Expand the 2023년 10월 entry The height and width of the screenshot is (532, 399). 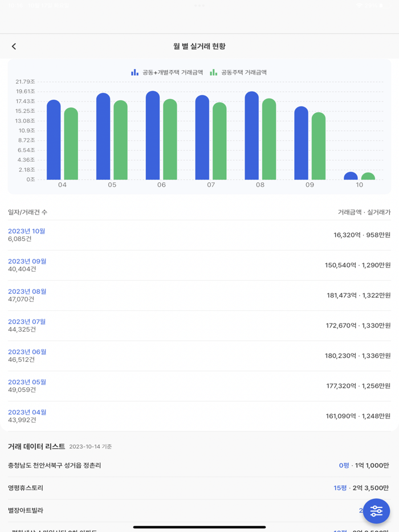point(26,231)
